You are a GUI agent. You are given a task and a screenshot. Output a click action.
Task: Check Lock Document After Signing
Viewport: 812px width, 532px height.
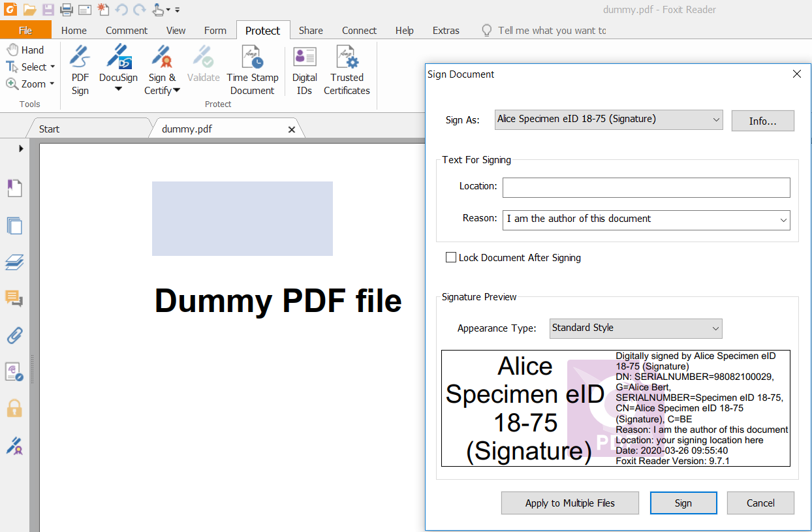pos(451,258)
